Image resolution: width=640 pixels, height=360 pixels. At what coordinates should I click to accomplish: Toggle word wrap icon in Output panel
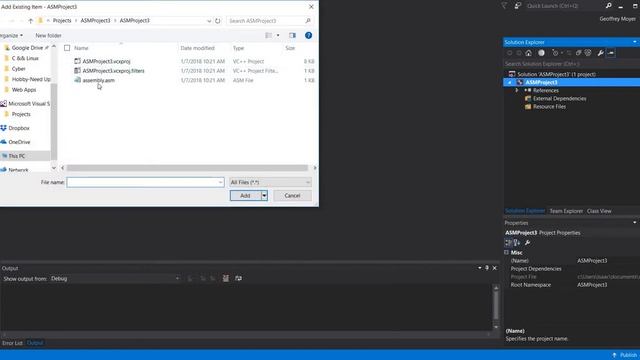238,278
